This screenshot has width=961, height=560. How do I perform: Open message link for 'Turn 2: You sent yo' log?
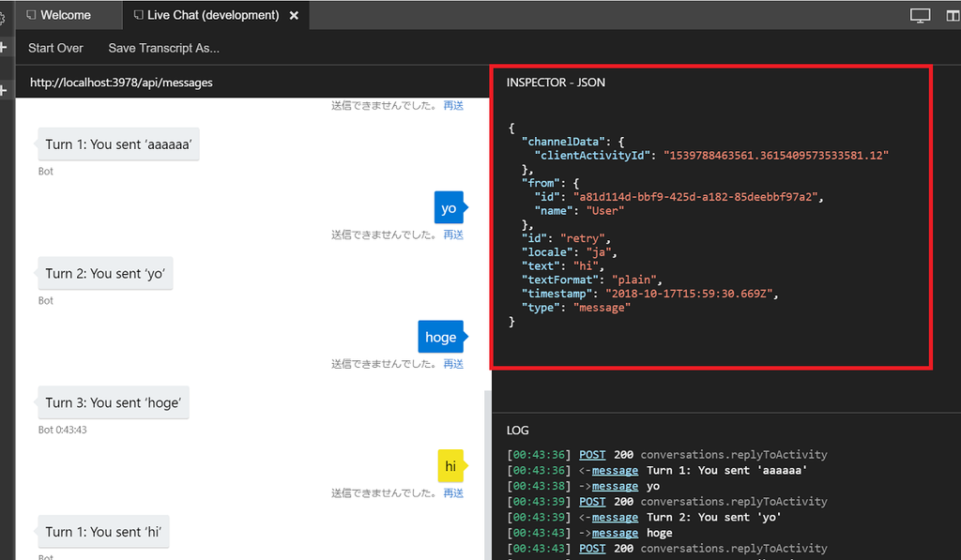(615, 517)
